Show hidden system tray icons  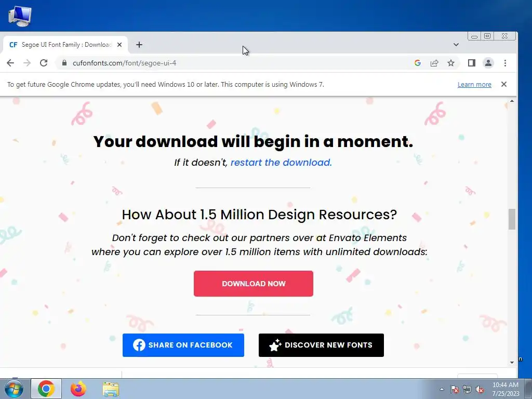442,389
